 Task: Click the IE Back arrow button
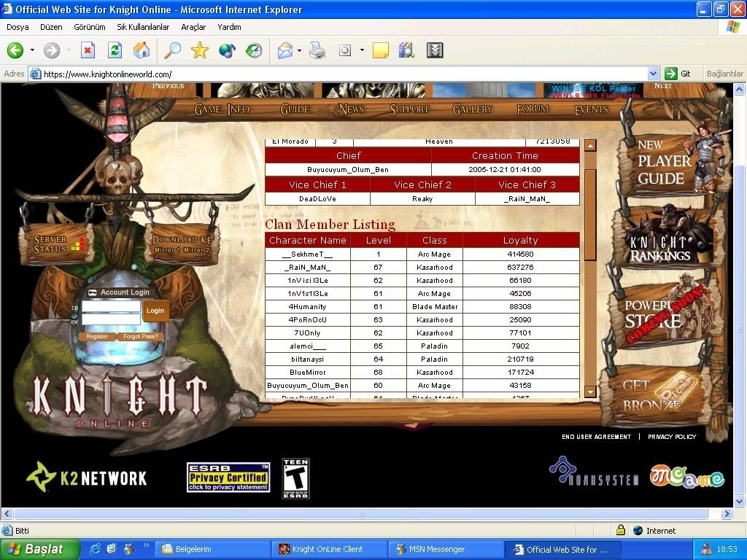pyautogui.click(x=15, y=50)
